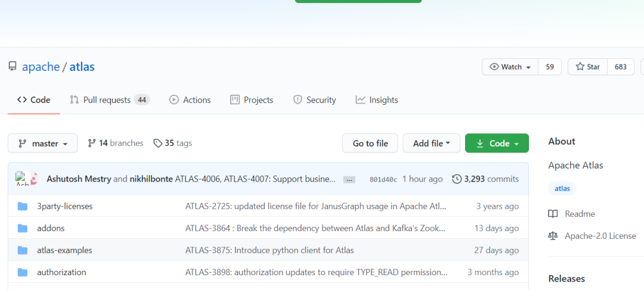This screenshot has width=644, height=290.
Task: View the 14 branches link
Action: [116, 143]
